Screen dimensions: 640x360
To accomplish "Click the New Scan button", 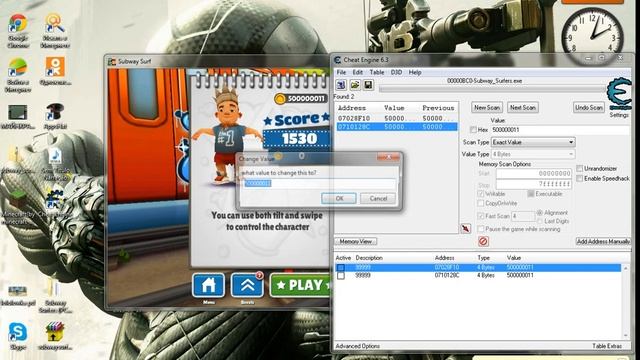I will tap(487, 107).
